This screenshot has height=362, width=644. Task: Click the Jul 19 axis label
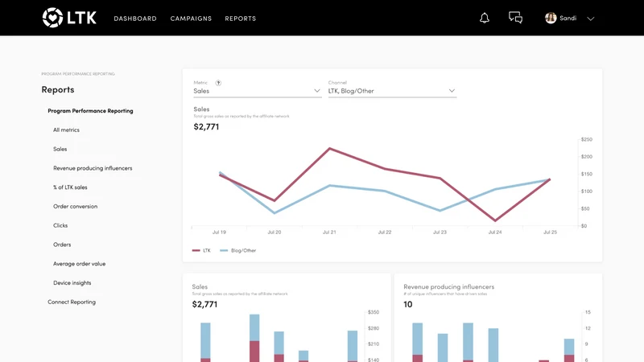click(x=219, y=232)
